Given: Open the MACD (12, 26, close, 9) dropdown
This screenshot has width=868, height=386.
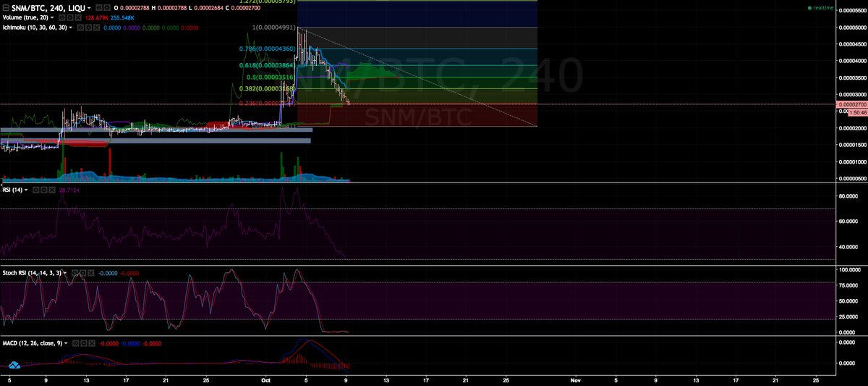Looking at the screenshot, I should tap(66, 343).
